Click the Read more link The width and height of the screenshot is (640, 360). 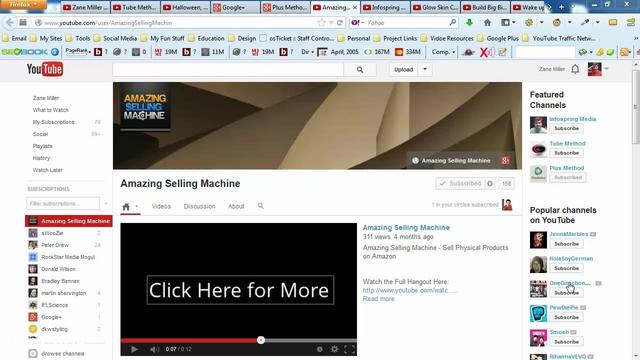378,299
